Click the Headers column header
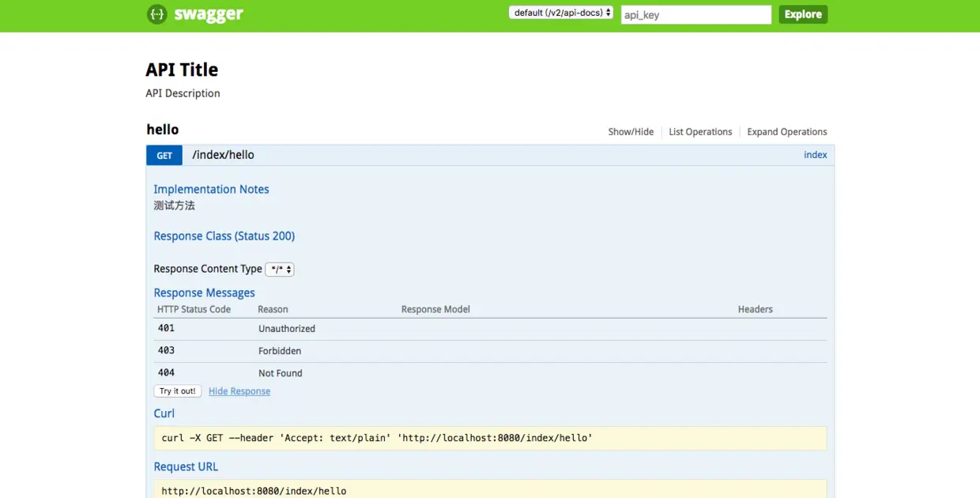Screen dimensions: 980x498 tap(756, 309)
